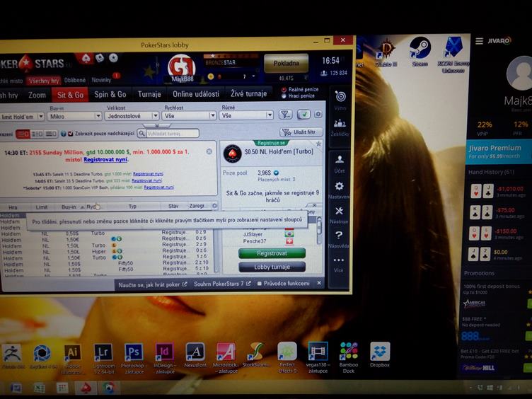Click Registrovat nyní link for Sunday Million

(106, 159)
